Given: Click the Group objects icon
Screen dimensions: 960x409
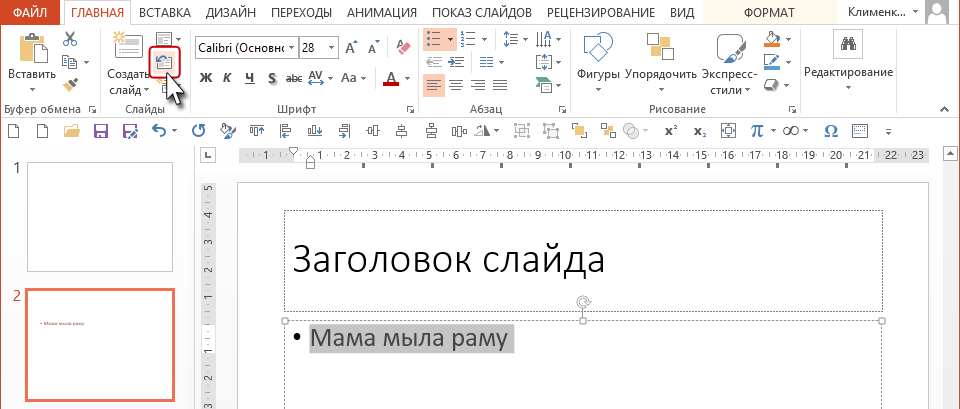Looking at the screenshot, I should coord(522,131).
